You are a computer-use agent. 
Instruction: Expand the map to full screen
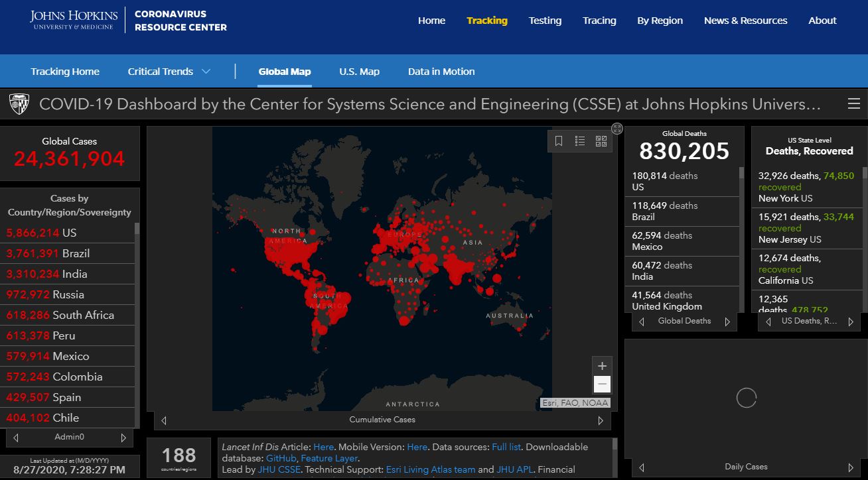coord(617,129)
